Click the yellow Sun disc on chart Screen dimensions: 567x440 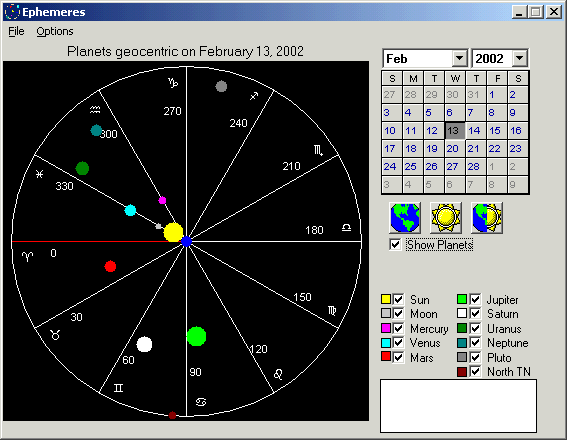coord(173,232)
